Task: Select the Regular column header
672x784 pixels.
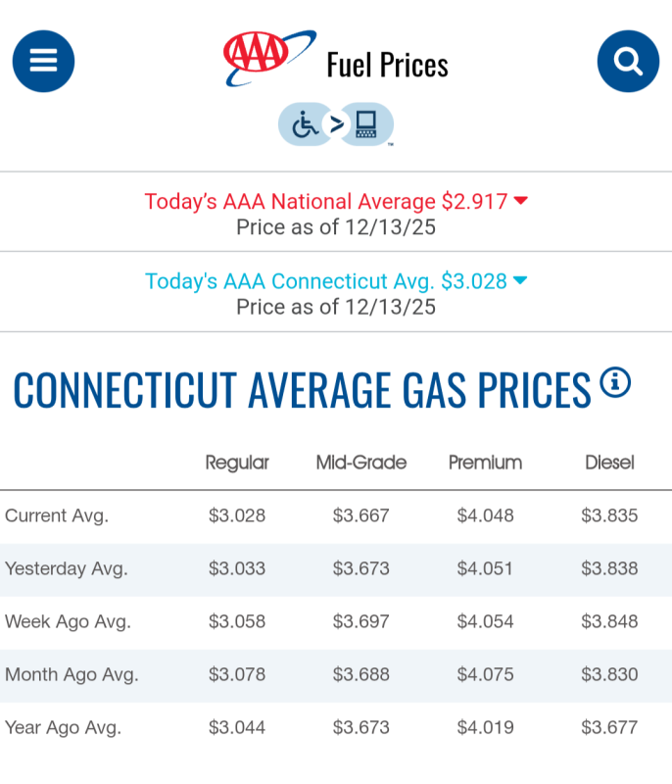Action: click(x=237, y=463)
